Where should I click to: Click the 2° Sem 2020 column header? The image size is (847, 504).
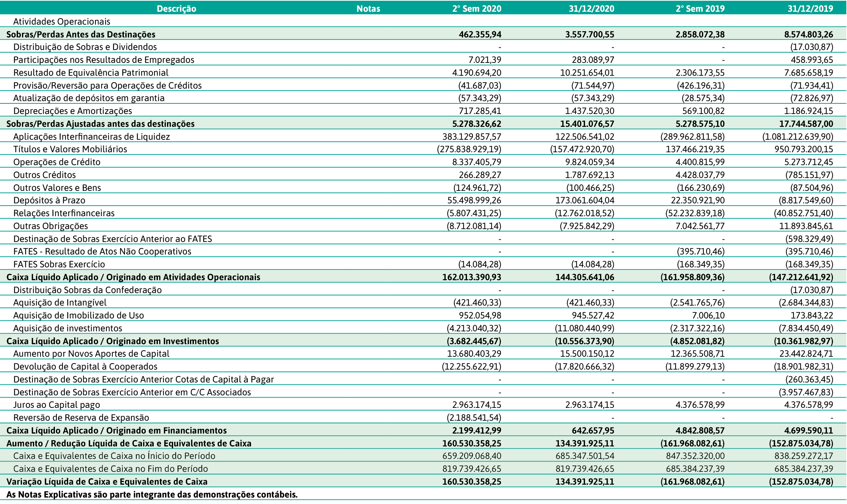click(476, 8)
